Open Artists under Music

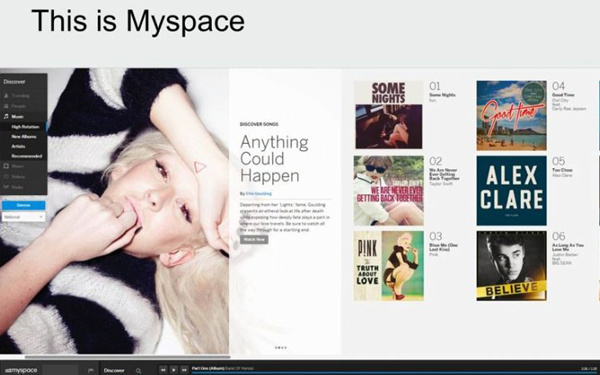coord(18,146)
